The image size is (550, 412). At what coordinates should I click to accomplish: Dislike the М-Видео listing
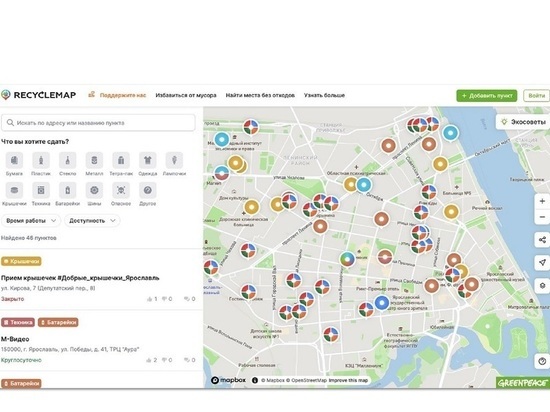coord(167,360)
